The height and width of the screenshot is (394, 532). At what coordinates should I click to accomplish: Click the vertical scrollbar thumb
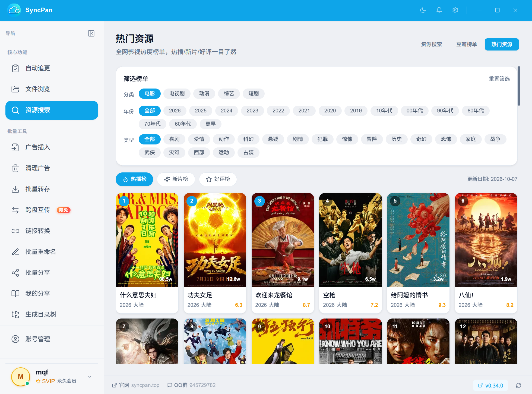point(519,86)
